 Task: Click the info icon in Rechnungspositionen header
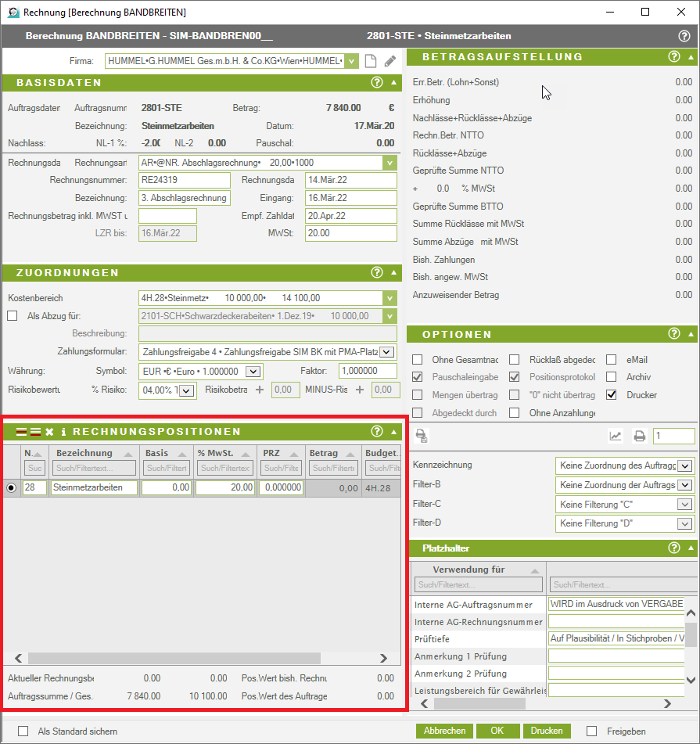pos(63,432)
